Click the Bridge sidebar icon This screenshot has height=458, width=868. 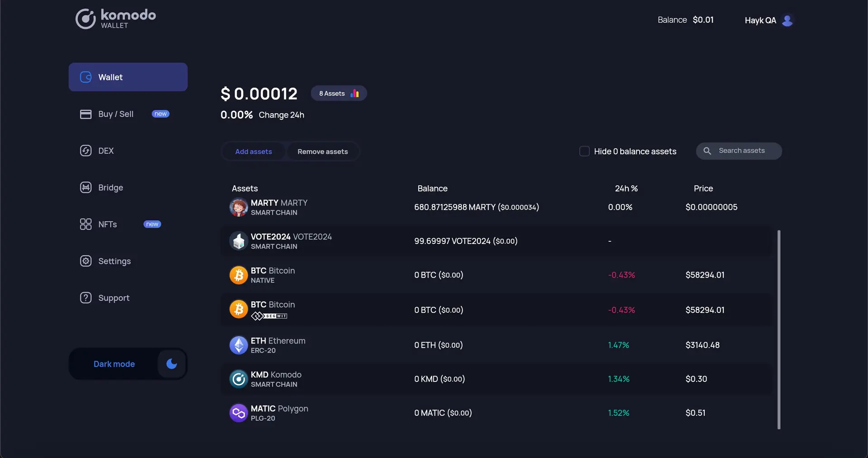click(86, 187)
